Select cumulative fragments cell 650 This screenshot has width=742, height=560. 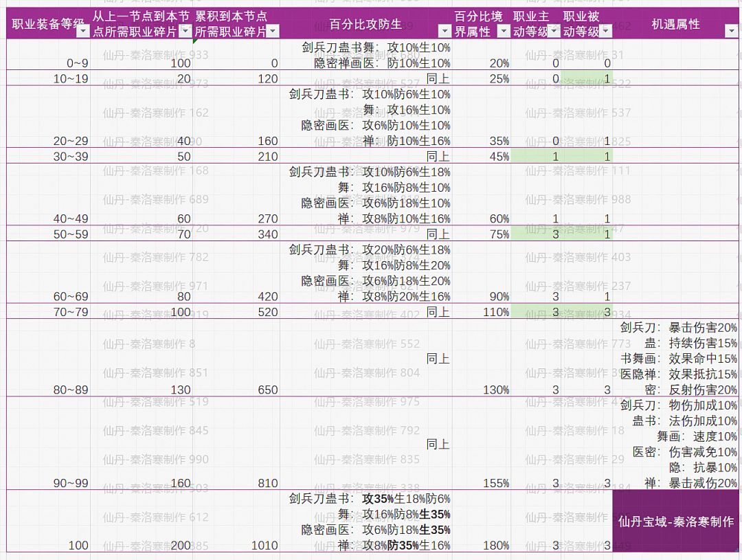point(236,358)
